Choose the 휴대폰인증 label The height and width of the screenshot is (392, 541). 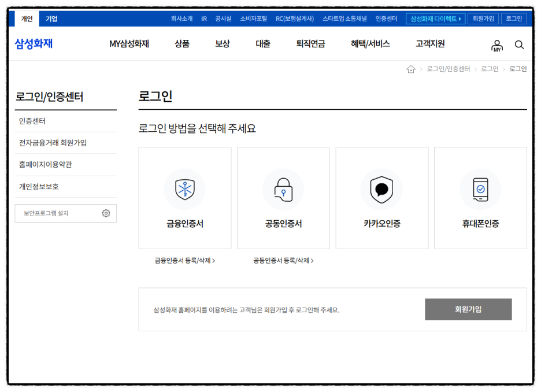coord(480,224)
